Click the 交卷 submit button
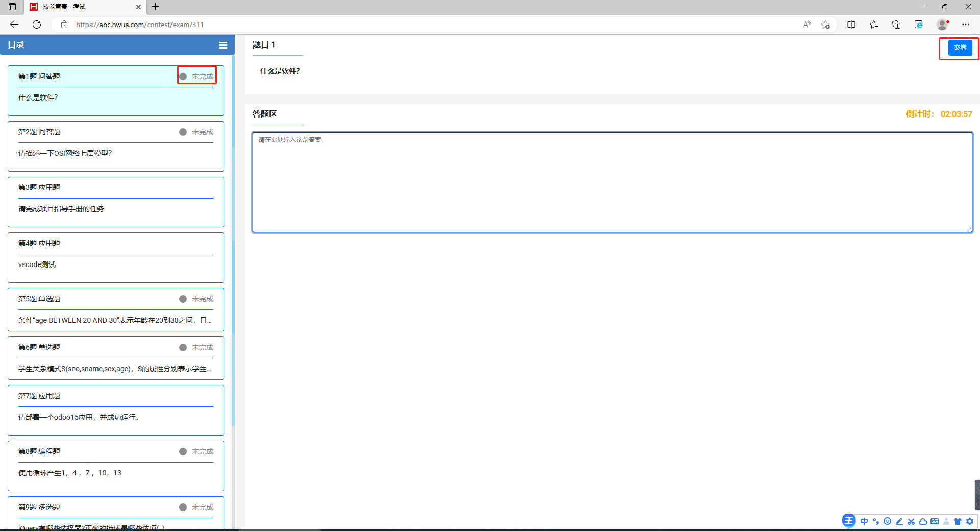 pos(960,47)
